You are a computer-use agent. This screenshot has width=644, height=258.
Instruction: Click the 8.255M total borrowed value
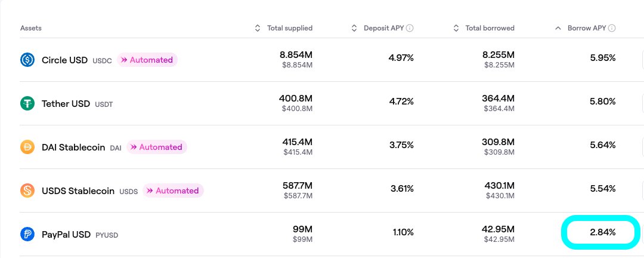coord(498,55)
